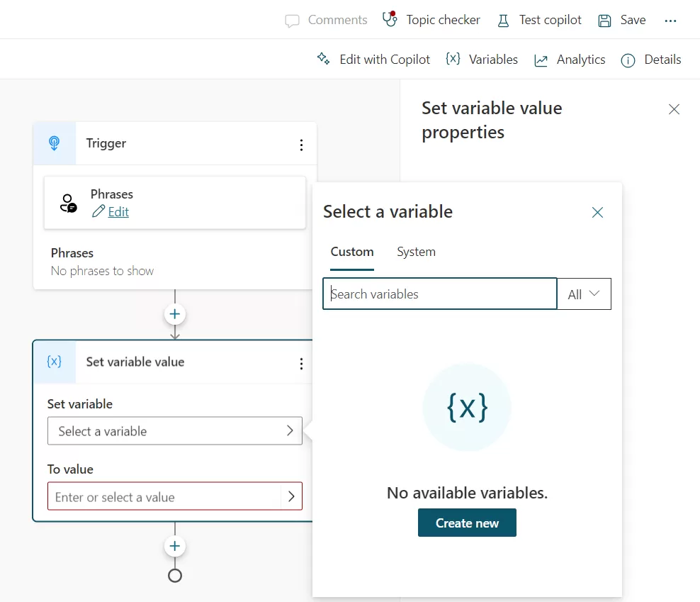Click the Test copilot flask icon
Image resolution: width=700 pixels, height=602 pixels.
tap(503, 21)
